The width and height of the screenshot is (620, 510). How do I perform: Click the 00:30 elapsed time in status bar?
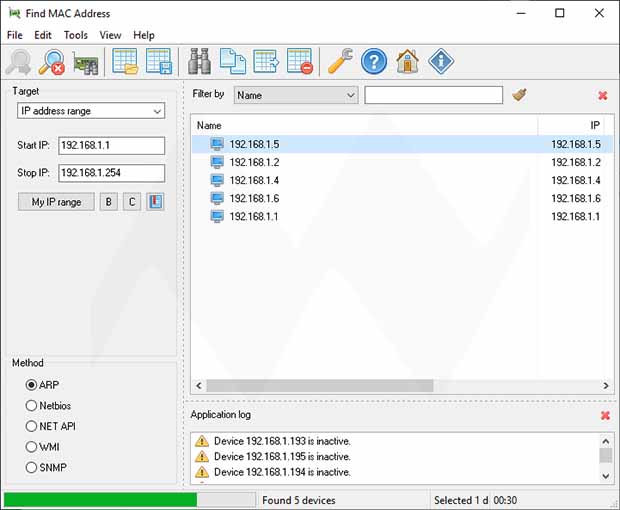click(505, 500)
